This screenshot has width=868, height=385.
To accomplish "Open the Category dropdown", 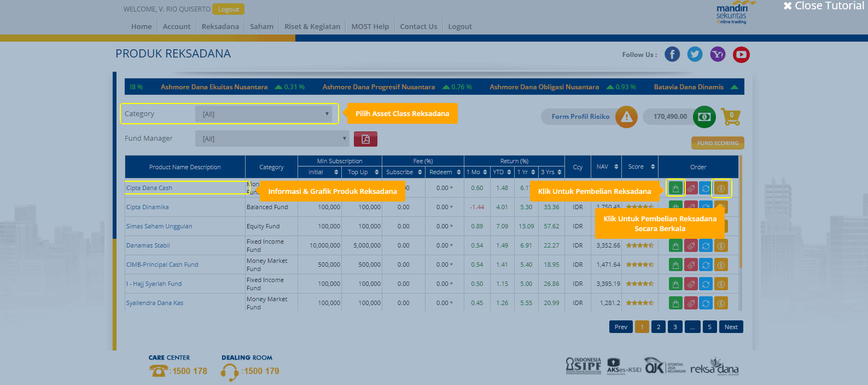I will click(x=264, y=114).
